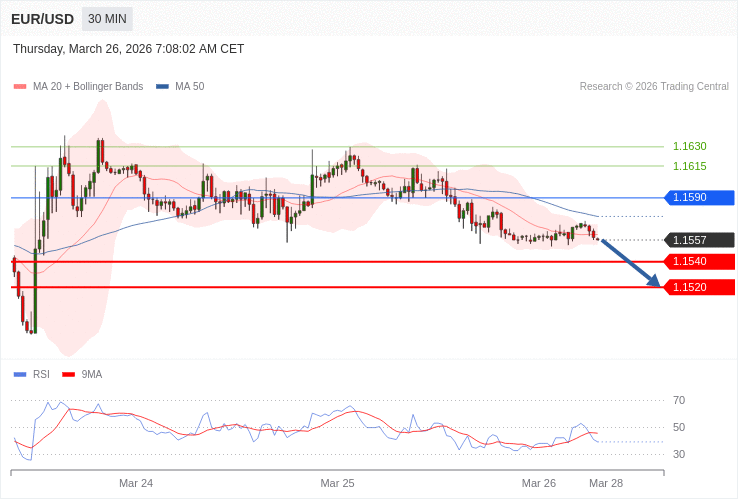Click the 30 MIN timeframe badge
Screen dimensions: 738x500
(107, 19)
